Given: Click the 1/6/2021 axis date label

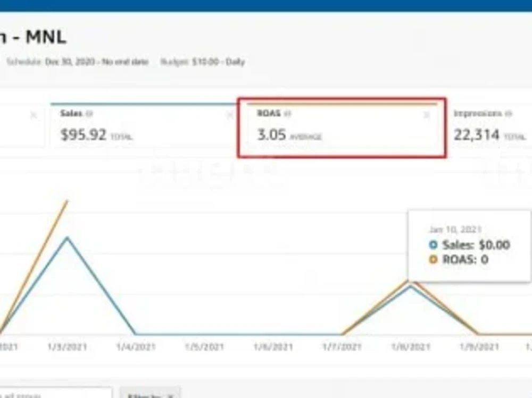Looking at the screenshot, I should 273,347.
